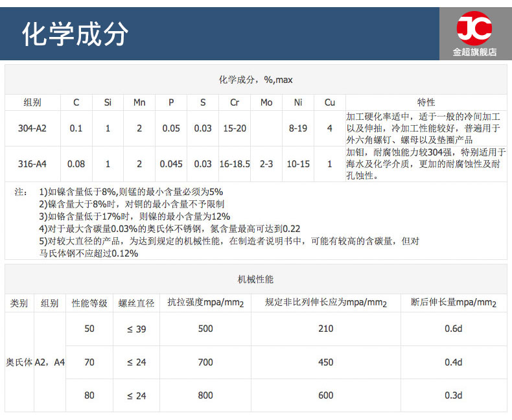Click the 8-19 nickel value
Screen dimensions: 512x420
(297, 128)
